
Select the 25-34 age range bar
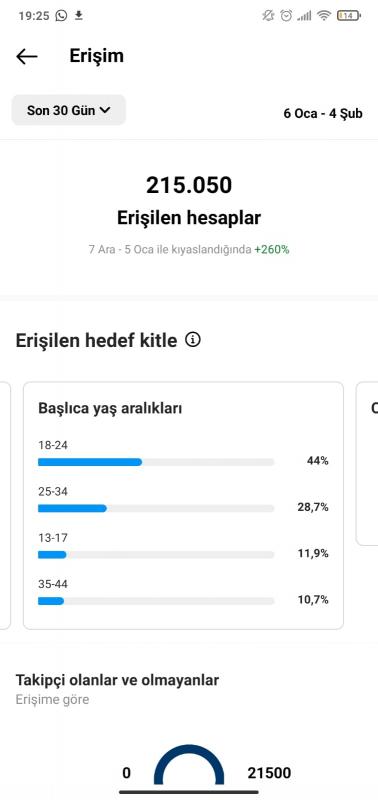point(156,509)
